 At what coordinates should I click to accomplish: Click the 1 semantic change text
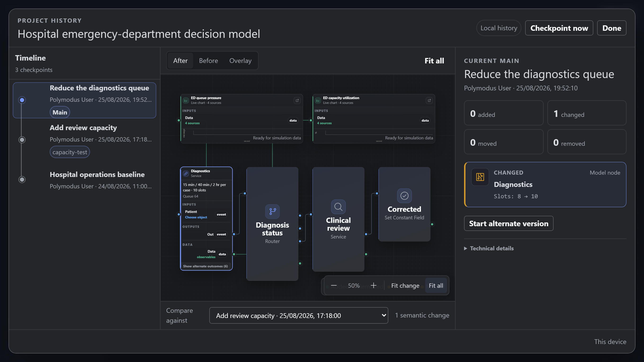(422, 315)
